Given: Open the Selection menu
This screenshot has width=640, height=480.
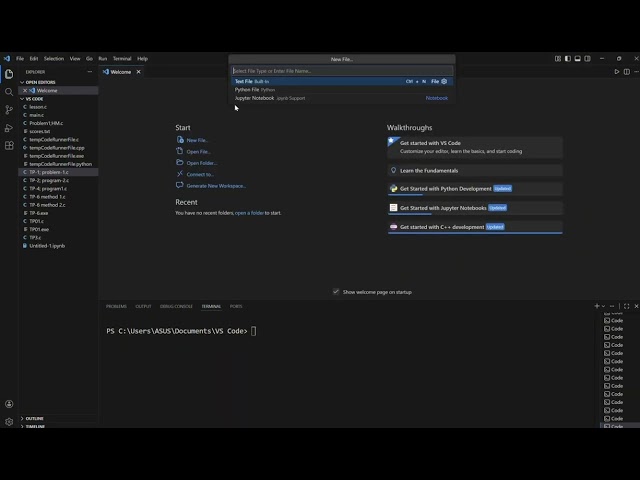Looking at the screenshot, I should (x=54, y=59).
